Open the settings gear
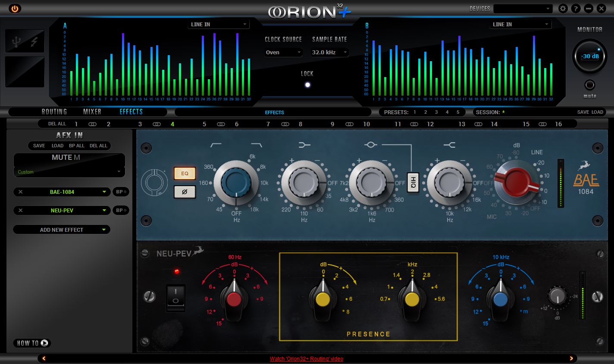The image size is (614, 364). point(563,8)
